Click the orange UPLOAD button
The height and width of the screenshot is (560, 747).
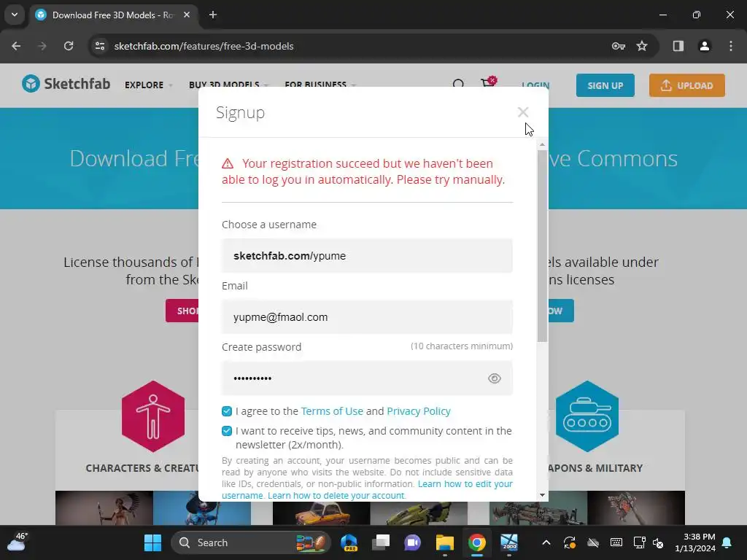click(686, 85)
